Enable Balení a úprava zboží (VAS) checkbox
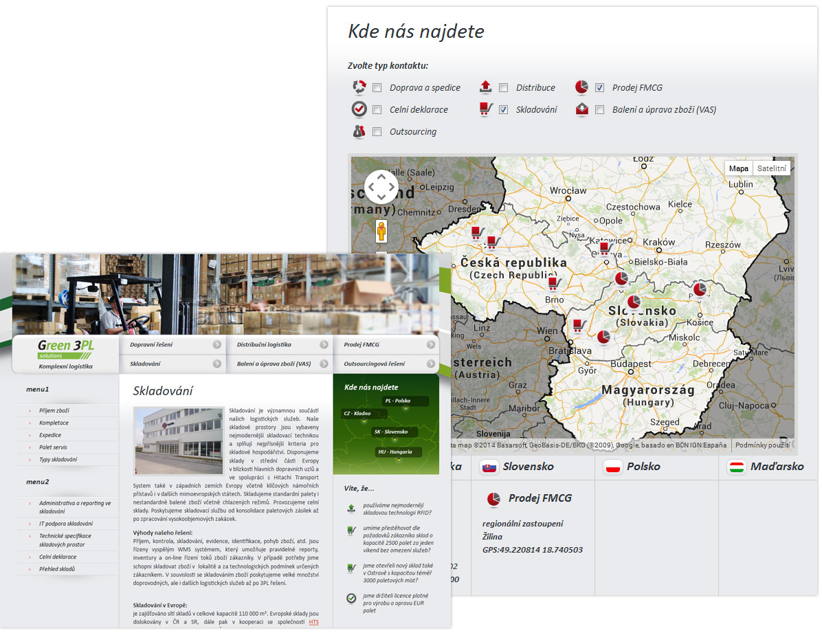822x644 pixels. [600, 110]
